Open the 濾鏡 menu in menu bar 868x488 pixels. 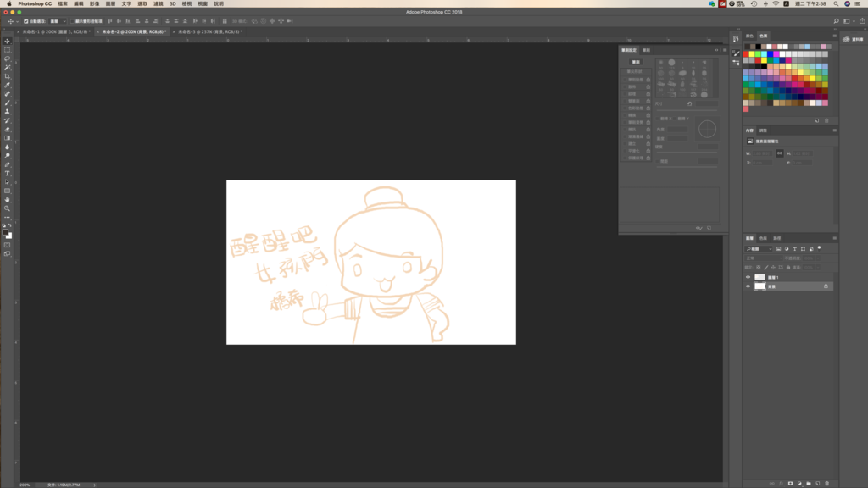[x=158, y=3]
